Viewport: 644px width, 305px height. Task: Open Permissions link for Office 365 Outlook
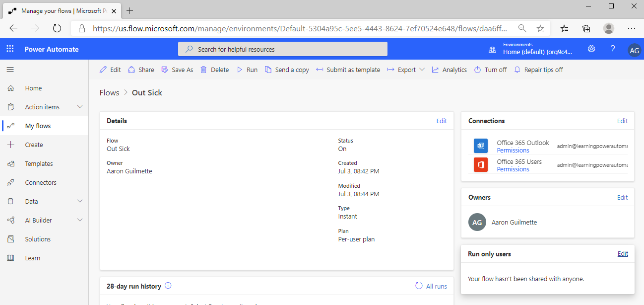pyautogui.click(x=513, y=151)
